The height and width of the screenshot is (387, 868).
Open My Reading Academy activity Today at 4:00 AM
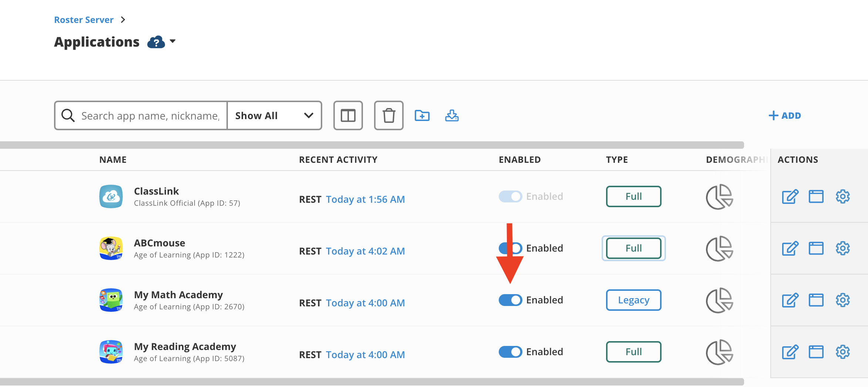click(365, 355)
